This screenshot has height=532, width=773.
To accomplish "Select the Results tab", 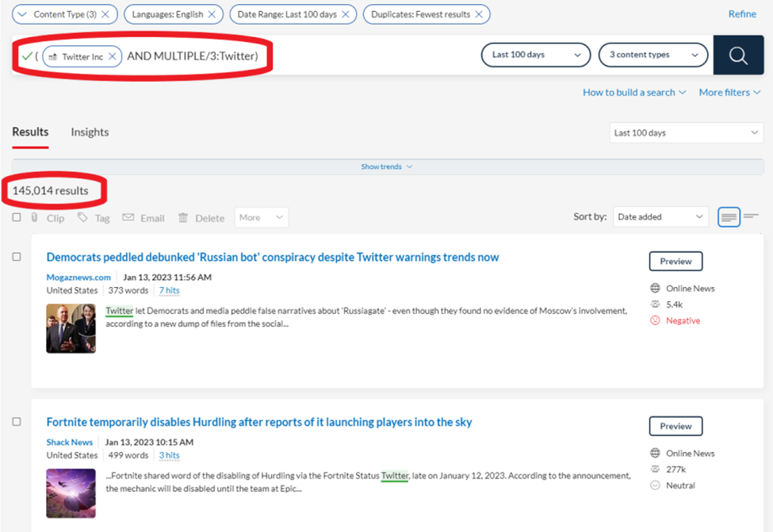I will (x=30, y=132).
